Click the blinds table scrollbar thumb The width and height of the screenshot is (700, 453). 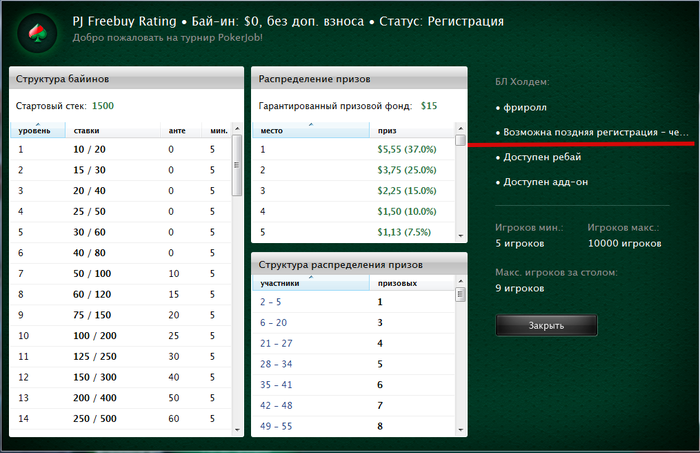[x=237, y=165]
